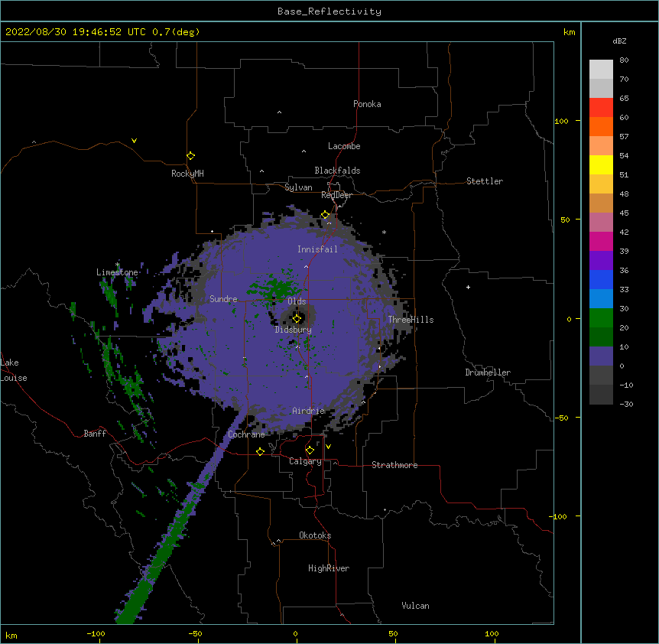Click the Blackfalds city label
659x644 pixels.
[337, 171]
